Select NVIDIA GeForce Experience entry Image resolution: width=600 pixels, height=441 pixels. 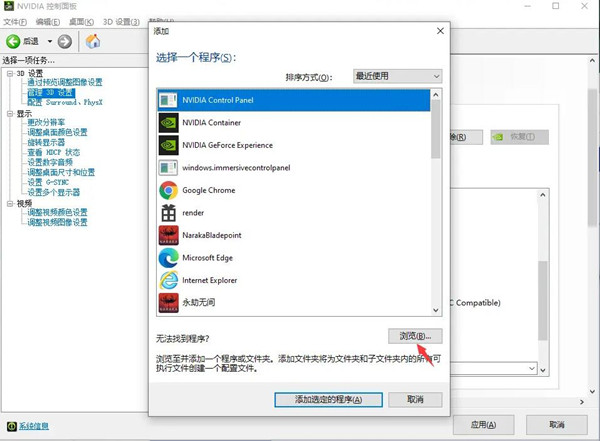click(x=294, y=145)
